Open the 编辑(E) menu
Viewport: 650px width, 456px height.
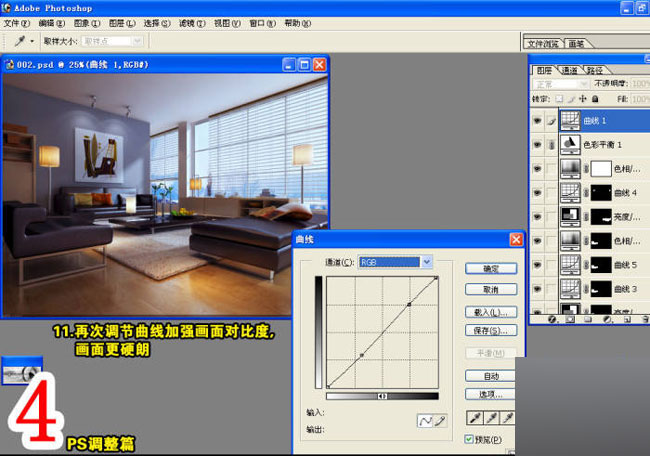[51, 23]
